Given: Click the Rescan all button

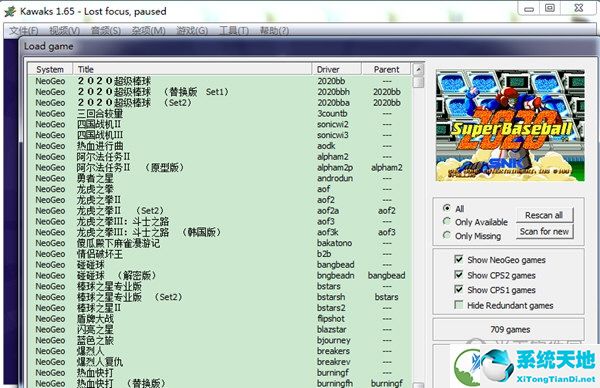Looking at the screenshot, I should tap(545, 215).
